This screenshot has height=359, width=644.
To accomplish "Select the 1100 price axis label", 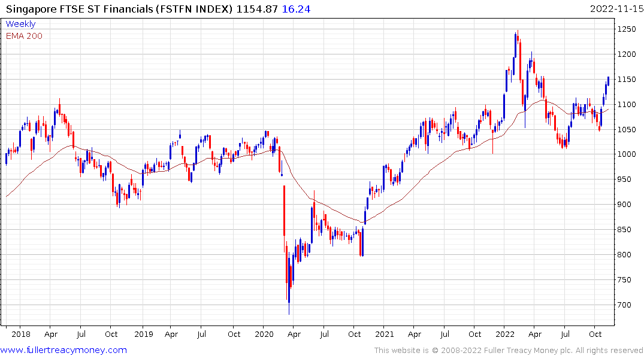I will click(x=627, y=104).
